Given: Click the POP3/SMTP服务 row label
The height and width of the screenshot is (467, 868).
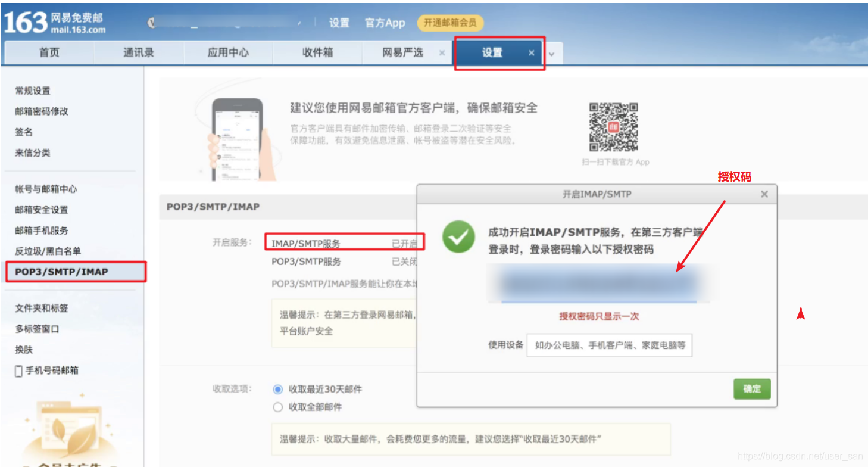Looking at the screenshot, I should tap(306, 261).
